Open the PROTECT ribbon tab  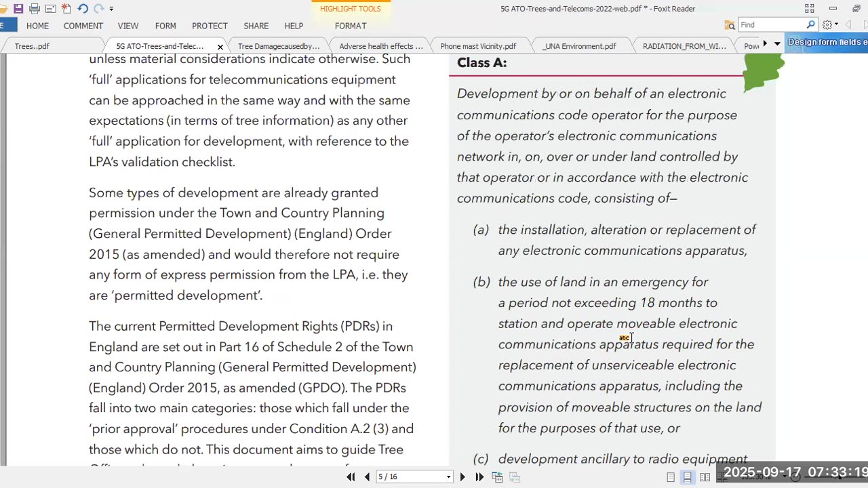pyautogui.click(x=210, y=26)
